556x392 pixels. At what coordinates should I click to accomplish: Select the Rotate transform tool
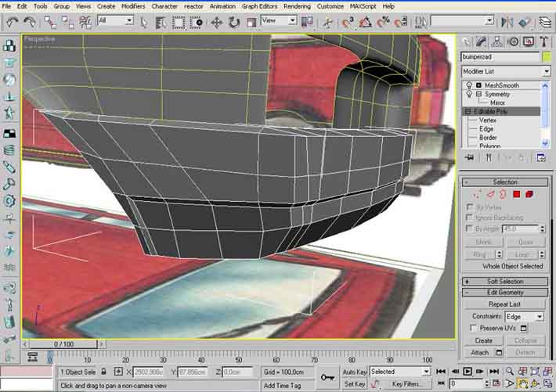(233, 22)
